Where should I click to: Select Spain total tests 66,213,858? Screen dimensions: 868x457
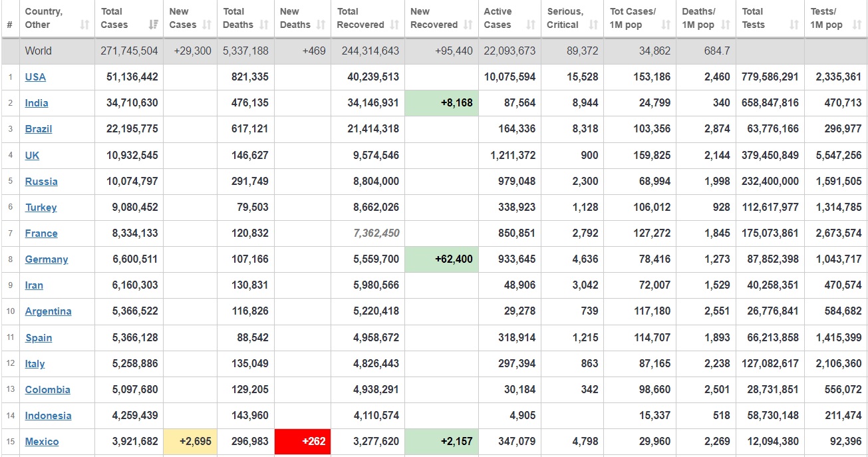(773, 338)
